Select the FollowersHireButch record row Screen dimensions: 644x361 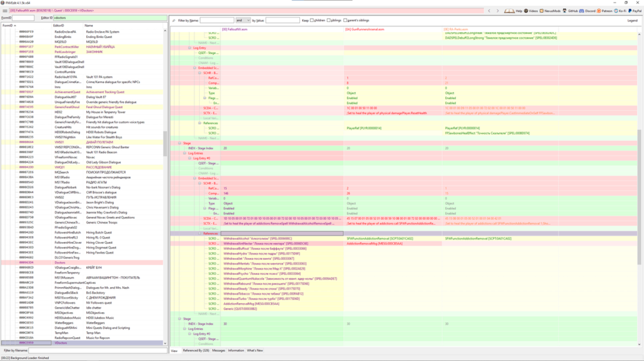[x=82, y=232]
